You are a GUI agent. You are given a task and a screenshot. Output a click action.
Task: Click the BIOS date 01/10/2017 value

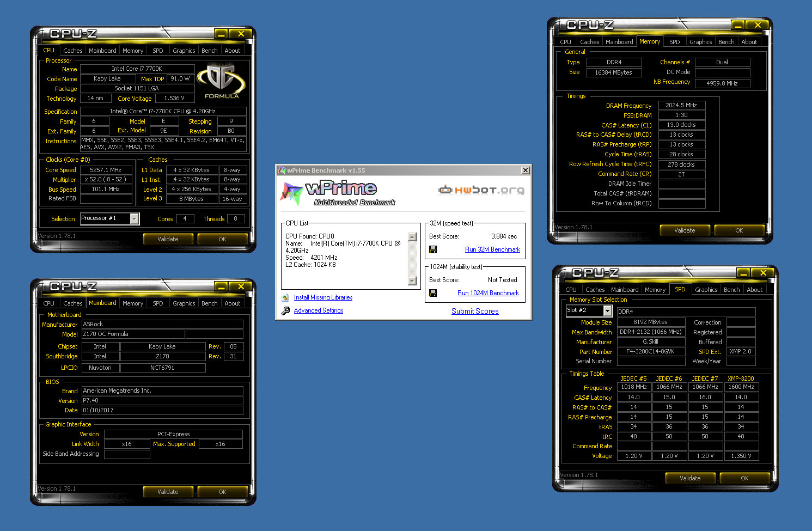(162, 410)
